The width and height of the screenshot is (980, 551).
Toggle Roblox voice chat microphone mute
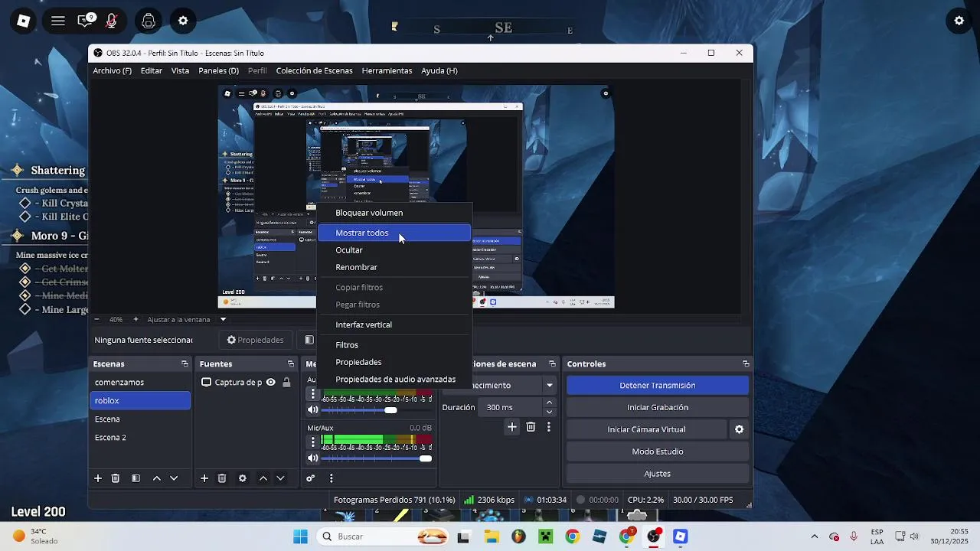(x=112, y=21)
